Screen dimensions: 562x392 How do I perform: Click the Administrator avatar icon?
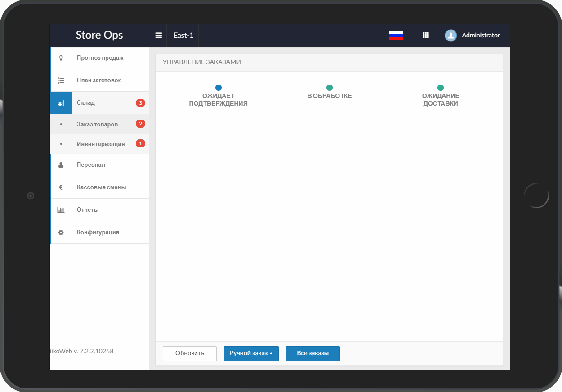(451, 36)
